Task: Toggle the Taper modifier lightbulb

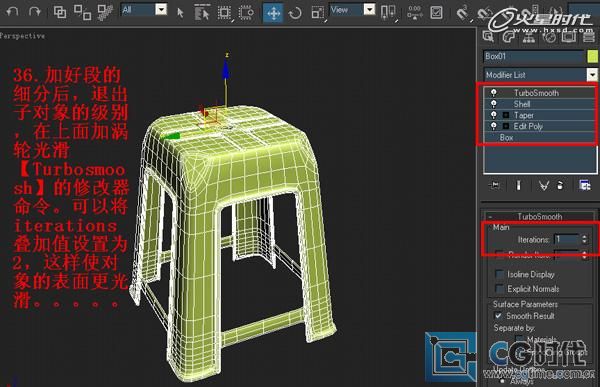Action: (494, 115)
